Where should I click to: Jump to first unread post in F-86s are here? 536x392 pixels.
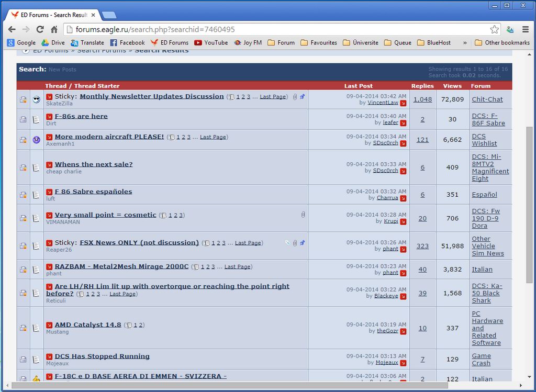[x=49, y=117]
